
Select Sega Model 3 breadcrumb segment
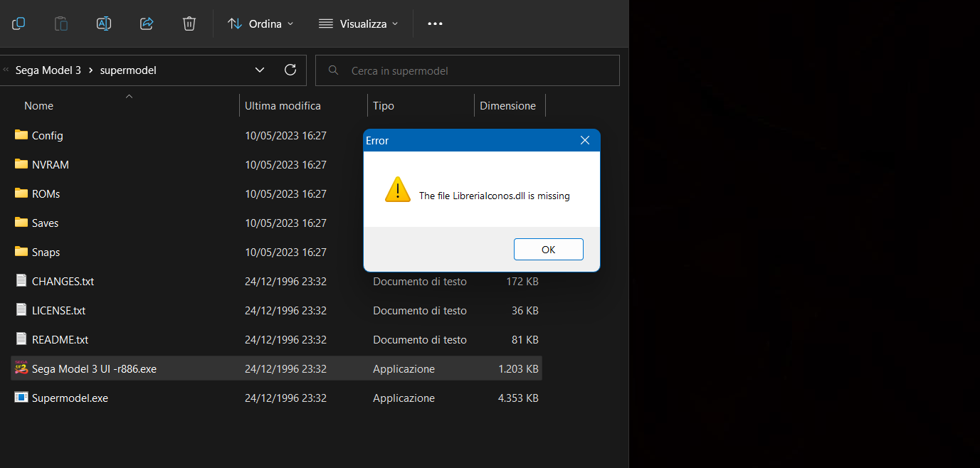coord(48,70)
